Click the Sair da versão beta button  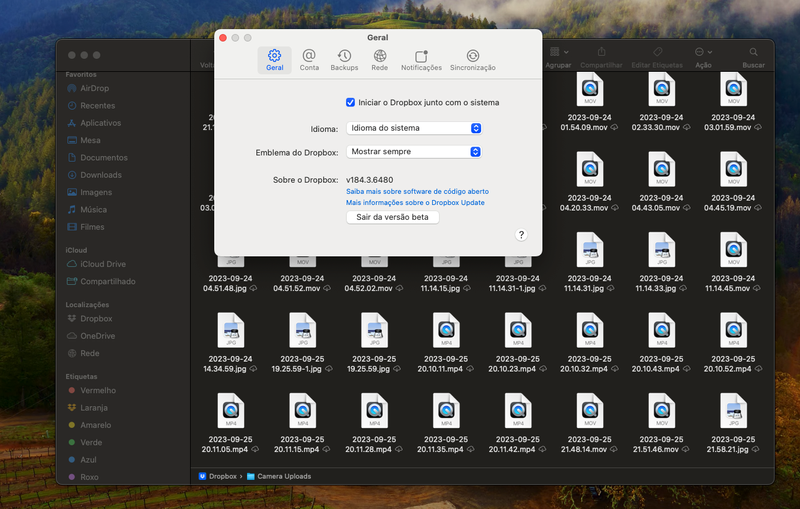(x=392, y=217)
